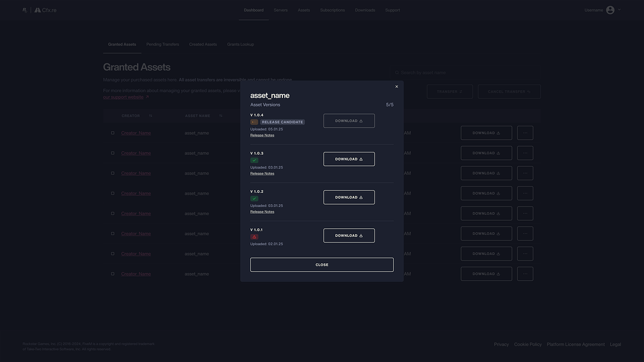Switch to the Pending Transfers tab
644x362 pixels.
[162, 44]
